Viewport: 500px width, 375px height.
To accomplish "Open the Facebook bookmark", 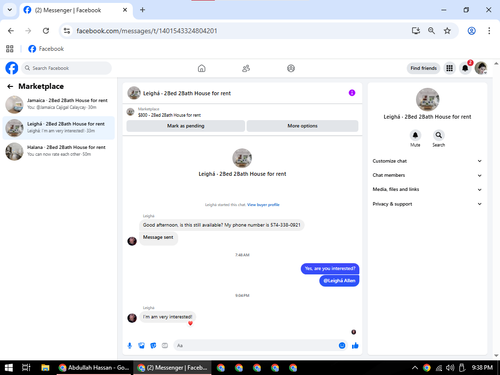I will [46, 49].
